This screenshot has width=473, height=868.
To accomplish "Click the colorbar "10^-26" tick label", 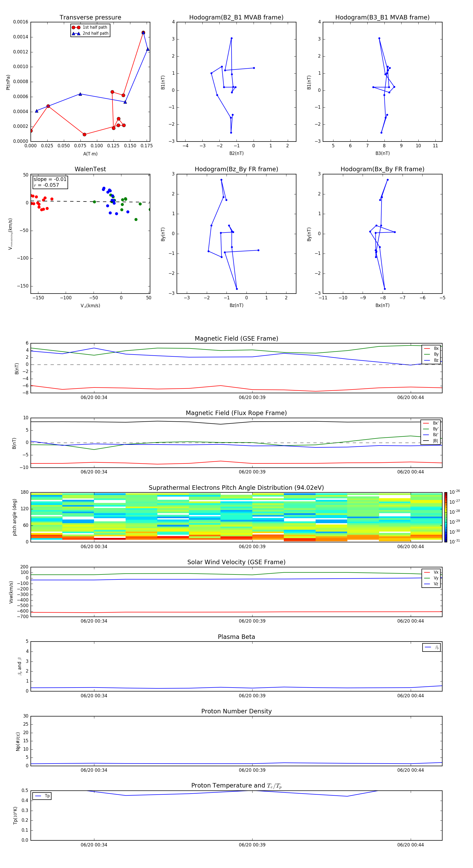I will [455, 492].
